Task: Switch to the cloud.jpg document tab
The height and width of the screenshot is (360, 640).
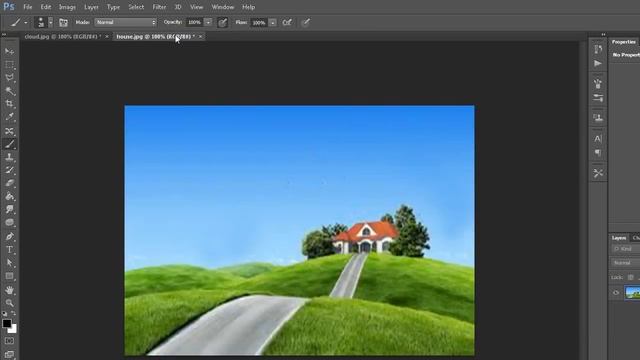Action: [x=62, y=37]
